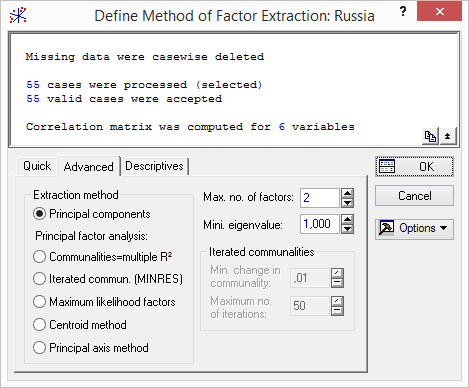Open the Options dropdown button

tap(414, 229)
